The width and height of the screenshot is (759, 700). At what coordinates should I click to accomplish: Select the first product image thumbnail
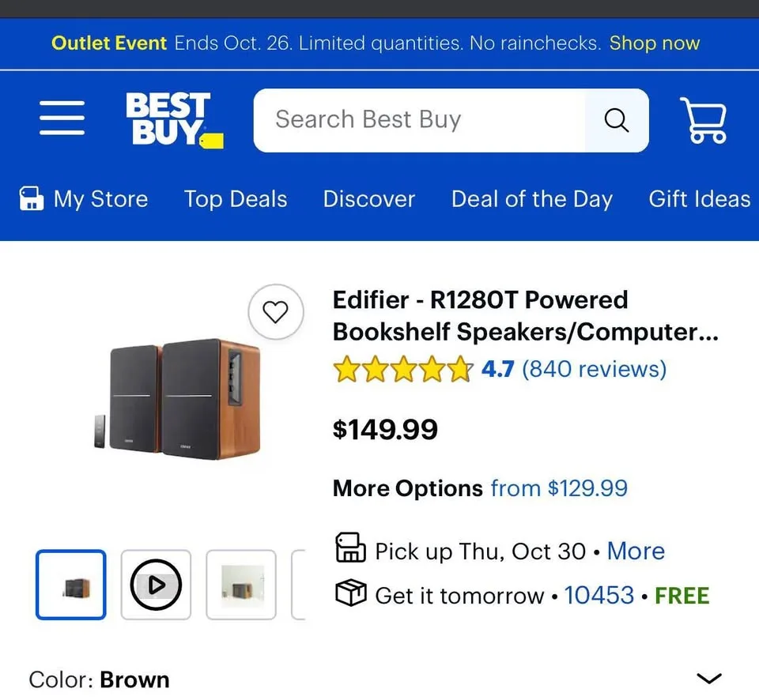click(70, 585)
